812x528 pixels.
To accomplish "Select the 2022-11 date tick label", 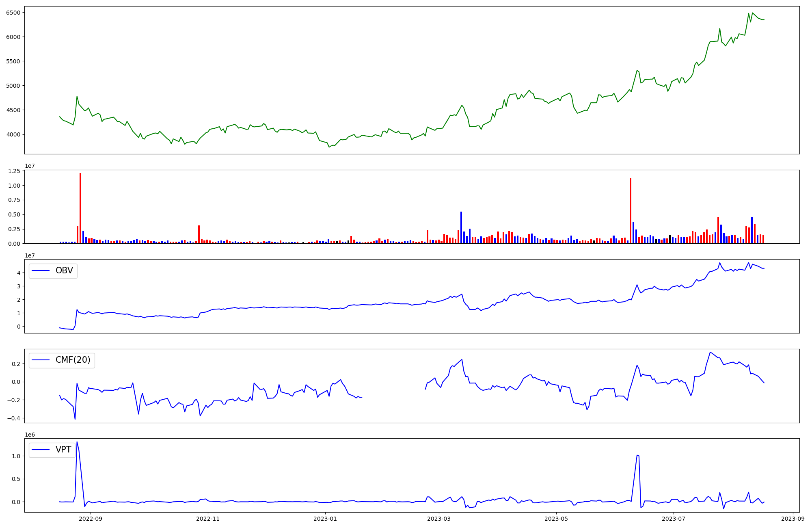I will [x=208, y=519].
